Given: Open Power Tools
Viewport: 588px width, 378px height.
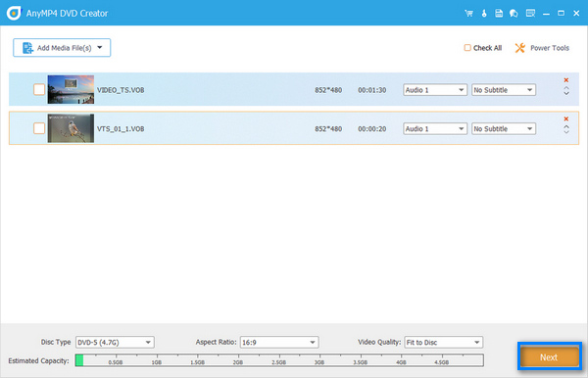Looking at the screenshot, I should click(x=542, y=48).
